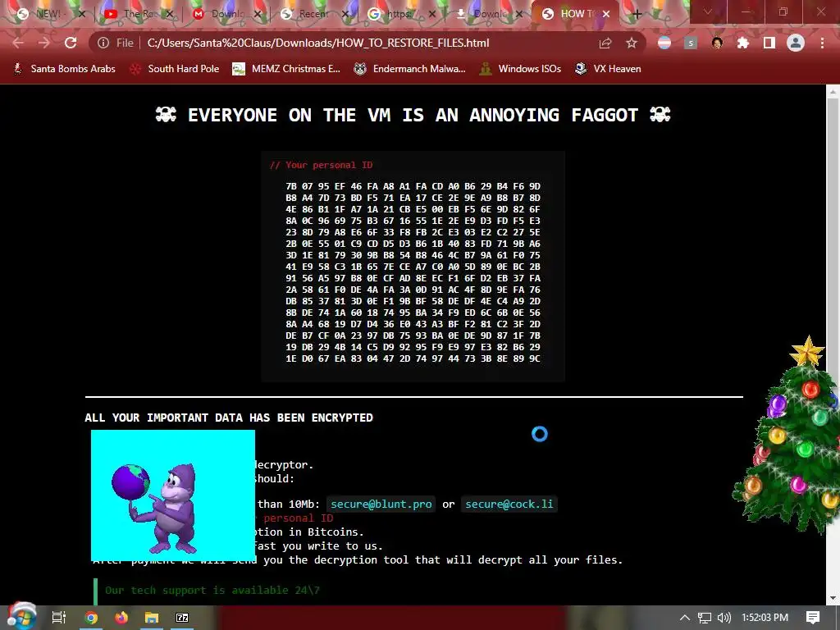Screen dimensions: 840x630
Task: Switch to the Recent tab
Action: click(313, 15)
